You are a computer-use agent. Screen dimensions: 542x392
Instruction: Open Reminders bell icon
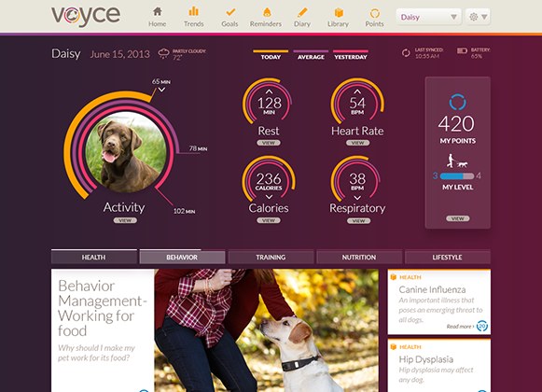(267, 12)
